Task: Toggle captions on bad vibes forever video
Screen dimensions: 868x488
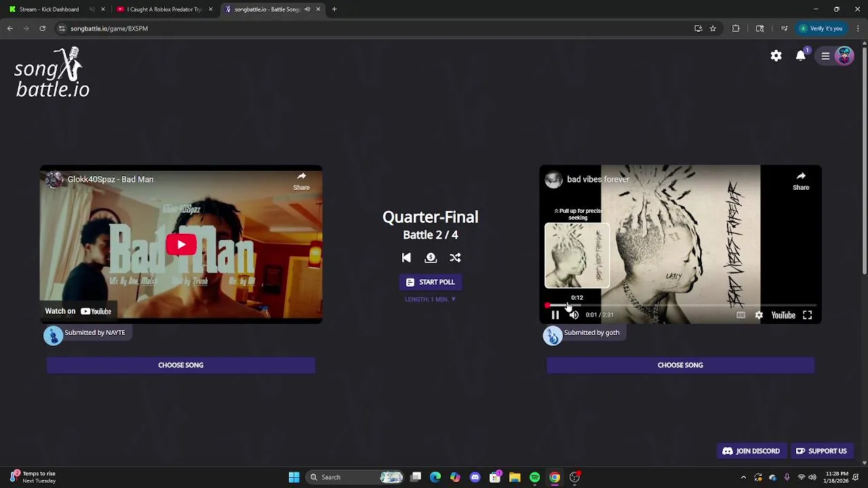Action: 741,315
